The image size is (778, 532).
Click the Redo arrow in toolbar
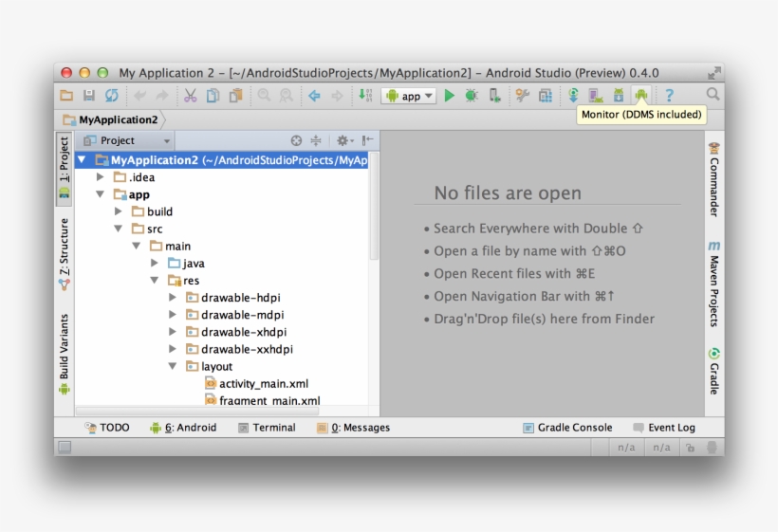[x=162, y=95]
